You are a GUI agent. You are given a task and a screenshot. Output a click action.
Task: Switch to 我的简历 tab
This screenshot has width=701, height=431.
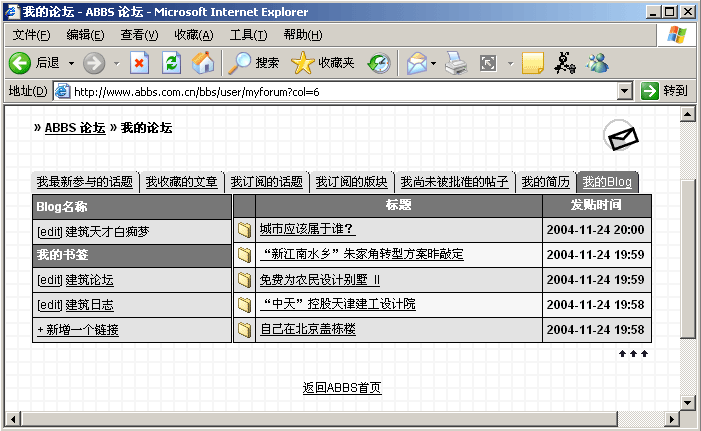pos(545,182)
